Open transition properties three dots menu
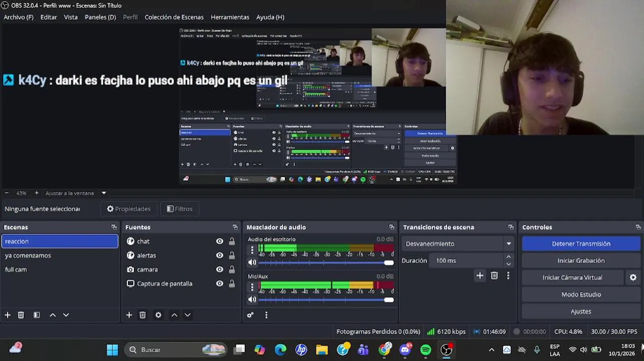 pyautogui.click(x=508, y=275)
